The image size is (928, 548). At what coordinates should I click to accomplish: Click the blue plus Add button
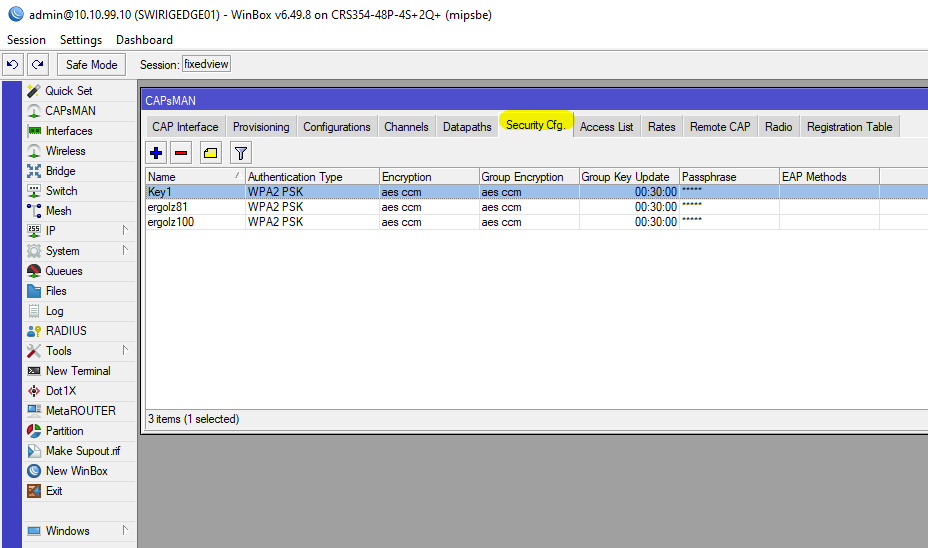point(156,153)
